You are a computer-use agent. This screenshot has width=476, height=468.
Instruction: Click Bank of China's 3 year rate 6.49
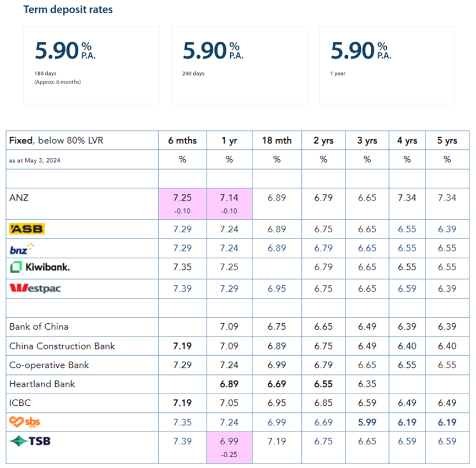pos(367,326)
